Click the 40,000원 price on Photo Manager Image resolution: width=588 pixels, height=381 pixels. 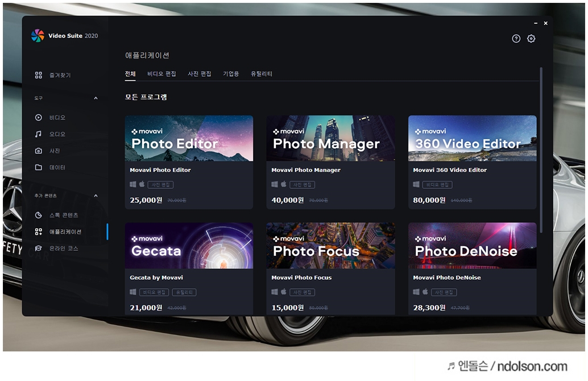pos(288,200)
